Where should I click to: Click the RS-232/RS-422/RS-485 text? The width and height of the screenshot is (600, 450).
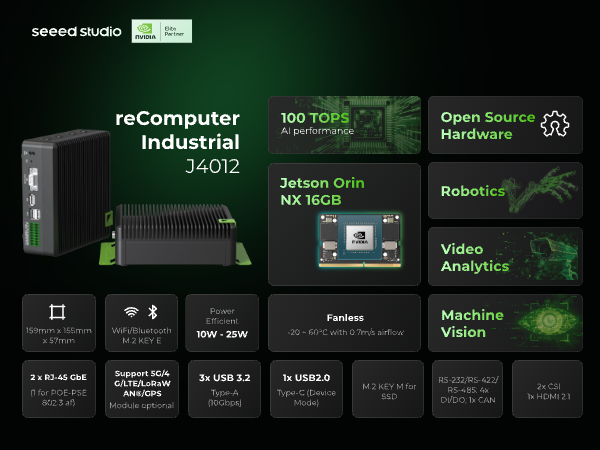[468, 390]
